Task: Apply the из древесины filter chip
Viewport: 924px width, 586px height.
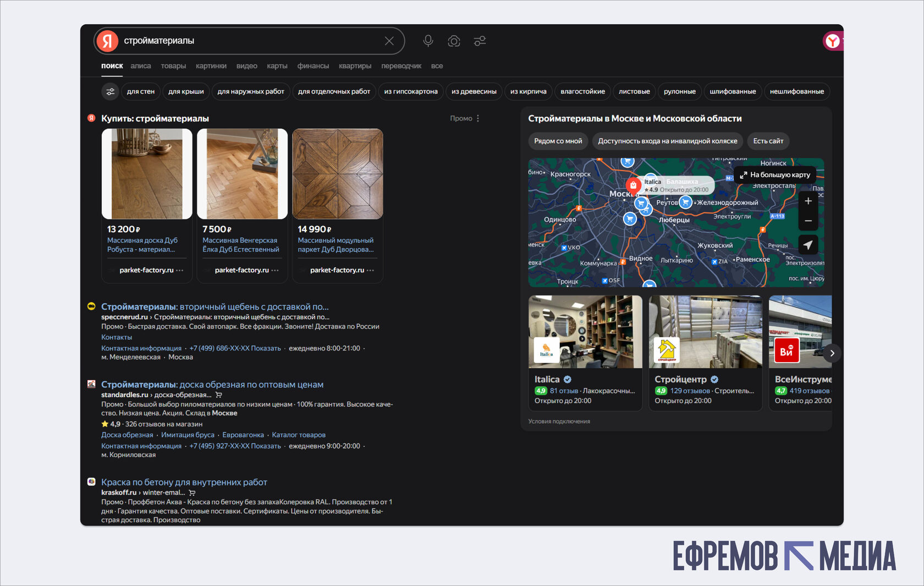Action: (474, 91)
